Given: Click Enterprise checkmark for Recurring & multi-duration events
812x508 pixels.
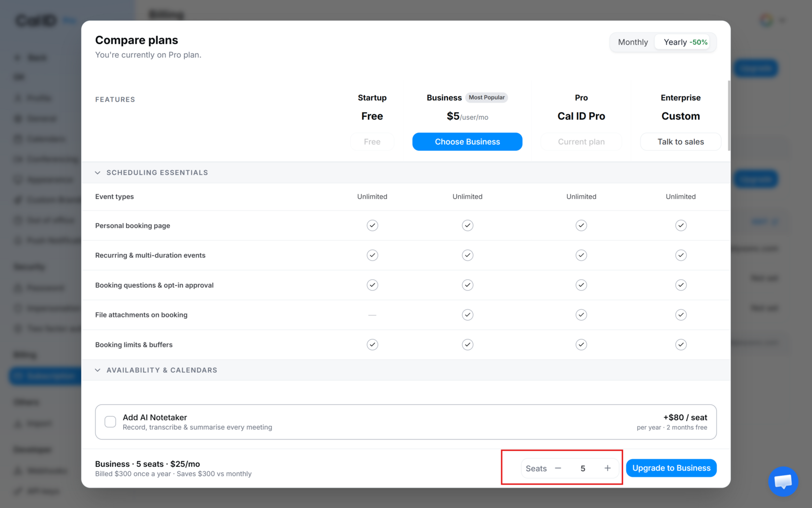Looking at the screenshot, I should tap(681, 255).
